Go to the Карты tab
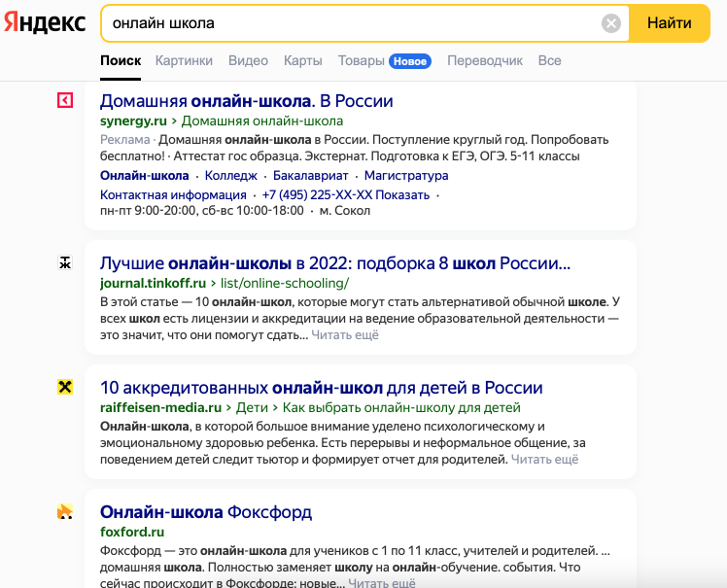Viewport: 727px width, 588px height. [302, 60]
